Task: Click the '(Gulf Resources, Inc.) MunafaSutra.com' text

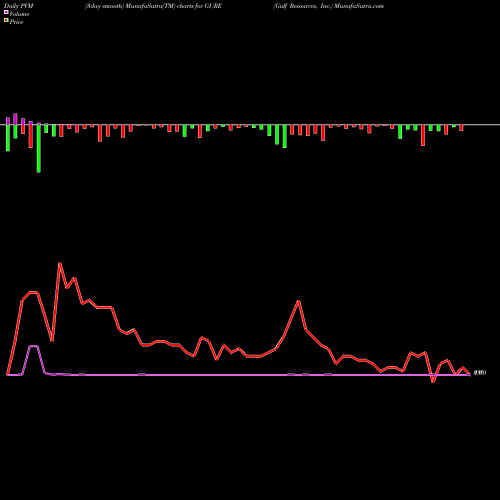Action: point(328,6)
